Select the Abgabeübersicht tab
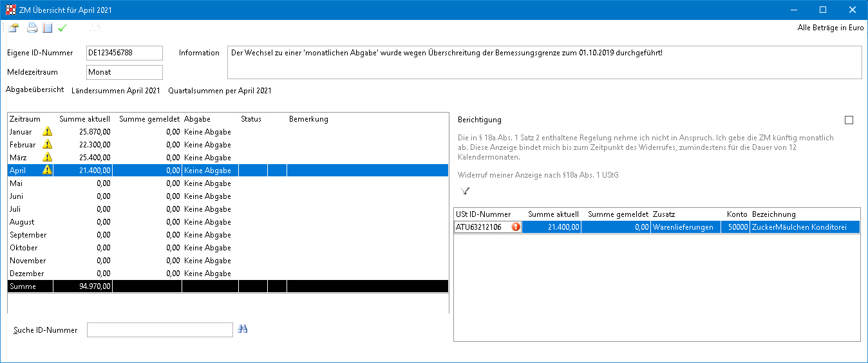Screen dimensions: 868x363 (x=35, y=90)
